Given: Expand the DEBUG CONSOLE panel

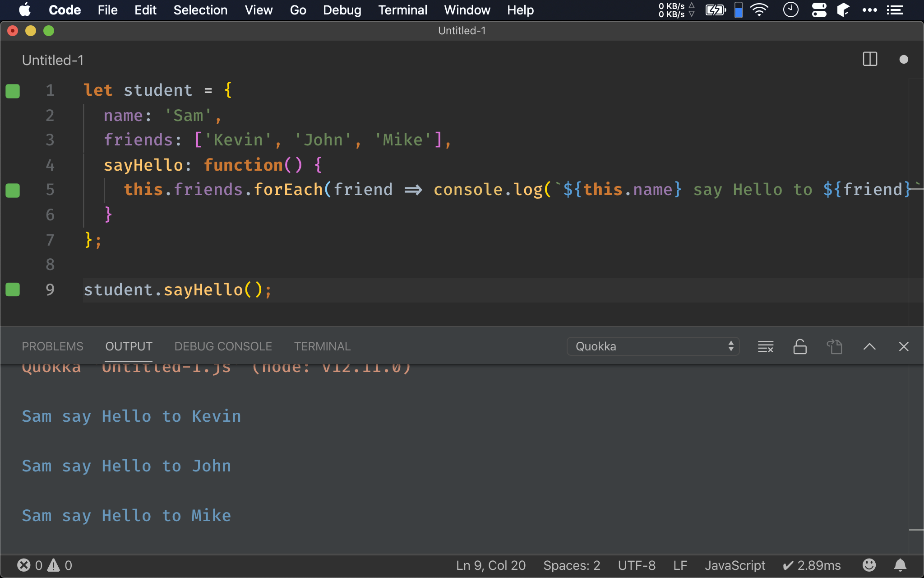Looking at the screenshot, I should pyautogui.click(x=223, y=346).
